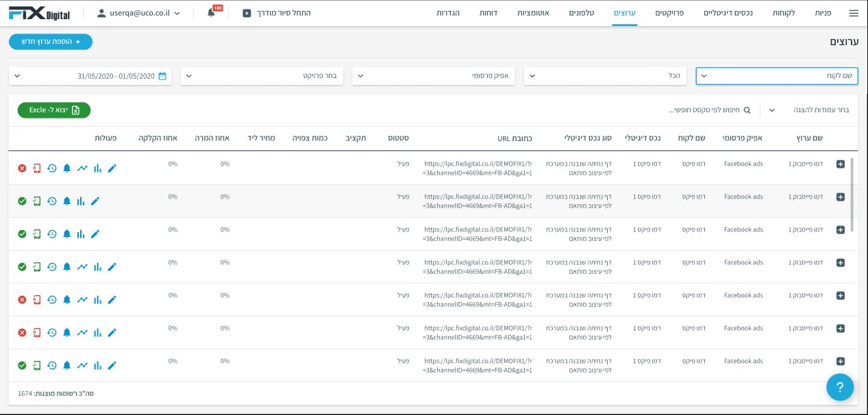Screen dimensions: 868x415
Task: Open the בחר פרויקט dropdown
Action: coord(262,76)
